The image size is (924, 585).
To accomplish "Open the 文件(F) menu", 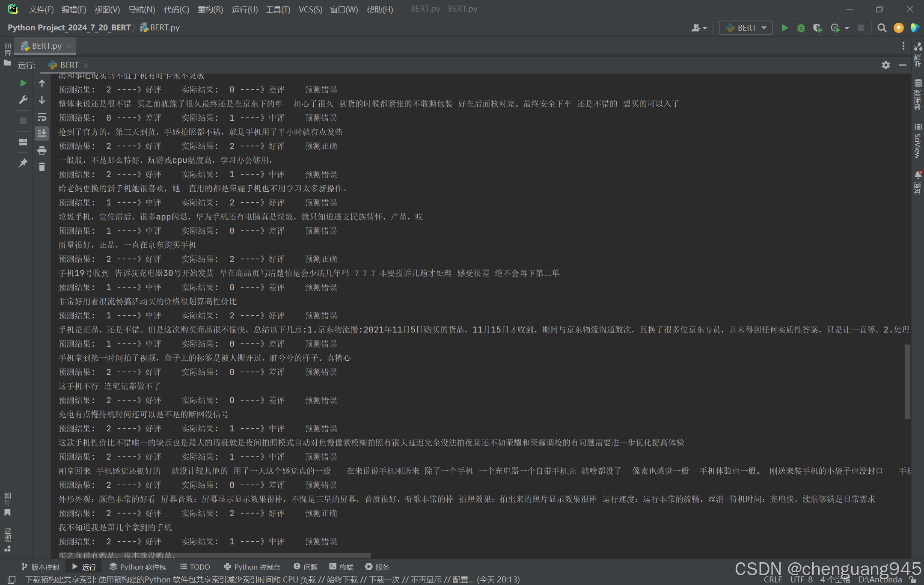I will [41, 9].
